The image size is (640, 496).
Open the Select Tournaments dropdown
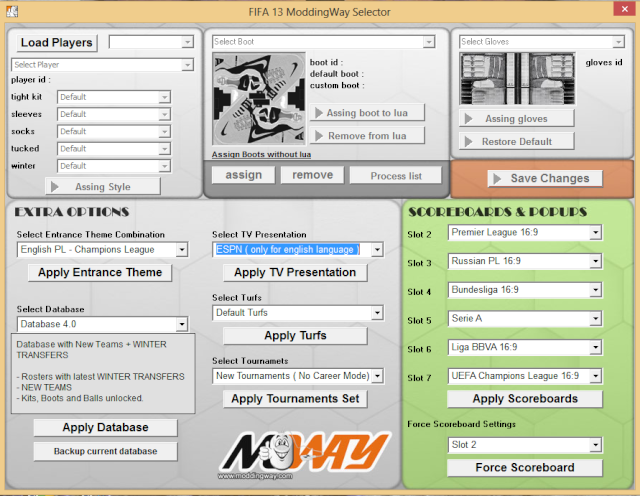coord(298,376)
